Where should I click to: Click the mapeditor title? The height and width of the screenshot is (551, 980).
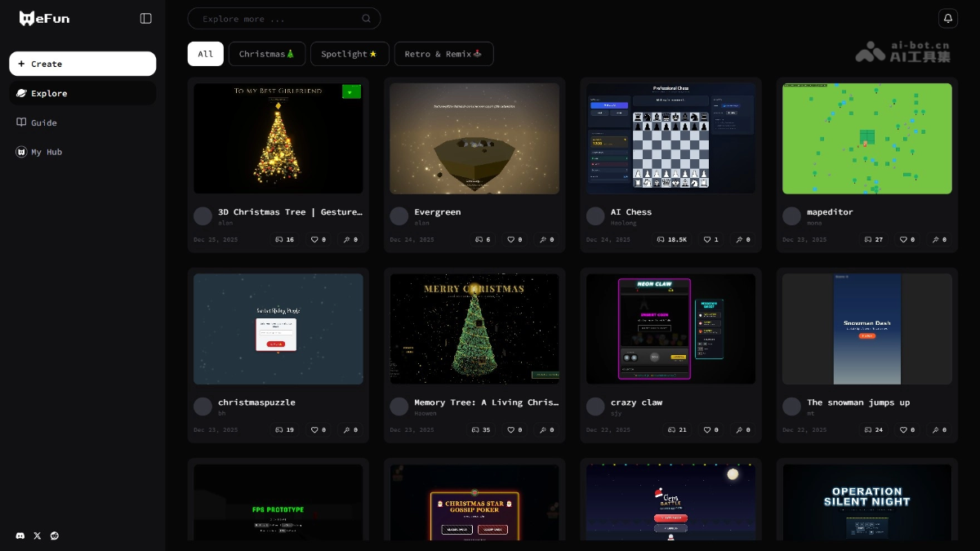click(830, 211)
